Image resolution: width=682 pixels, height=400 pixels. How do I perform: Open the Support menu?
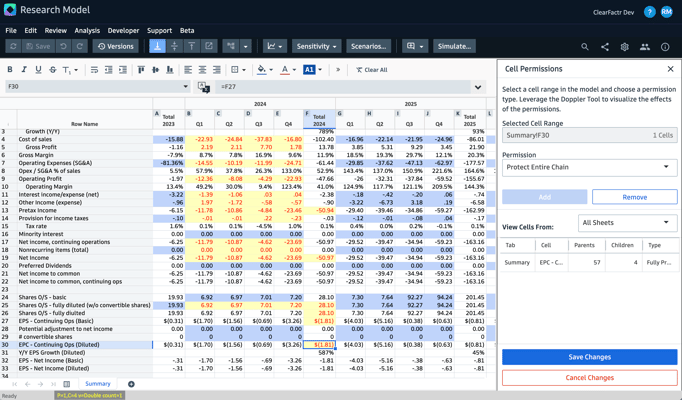[x=159, y=30]
